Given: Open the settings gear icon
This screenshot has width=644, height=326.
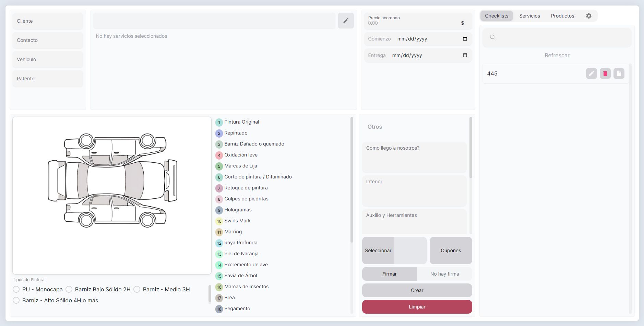Looking at the screenshot, I should point(588,16).
